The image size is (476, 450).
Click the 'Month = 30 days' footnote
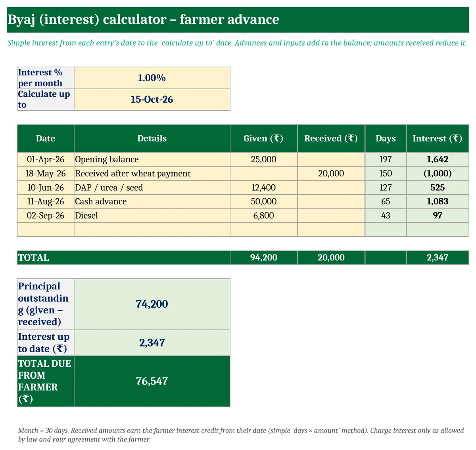(x=241, y=435)
